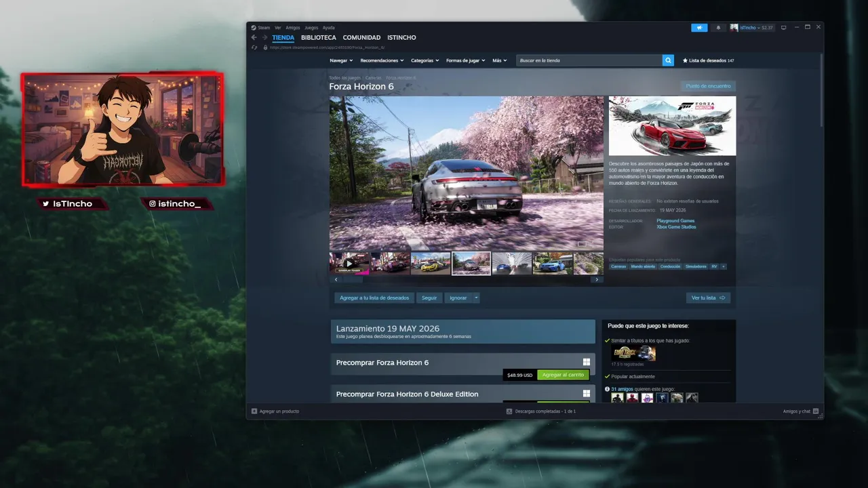Open downloads icon at the bottom bar
Screen dimensions: 868x488
click(x=509, y=411)
